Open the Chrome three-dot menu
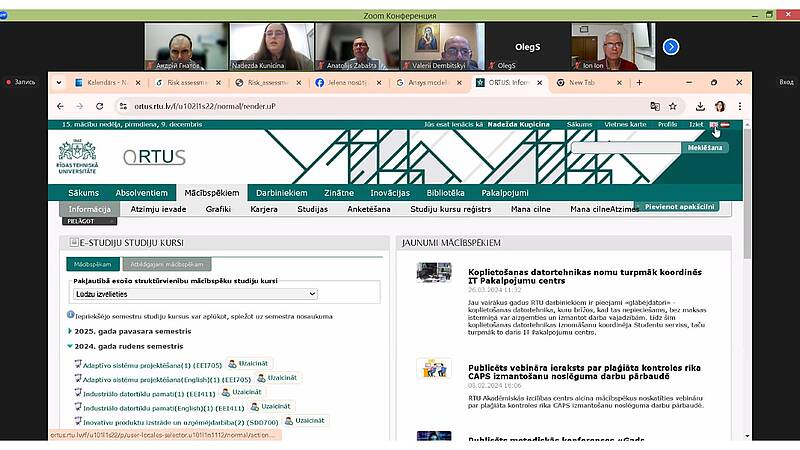The height and width of the screenshot is (450, 800). 740,106
